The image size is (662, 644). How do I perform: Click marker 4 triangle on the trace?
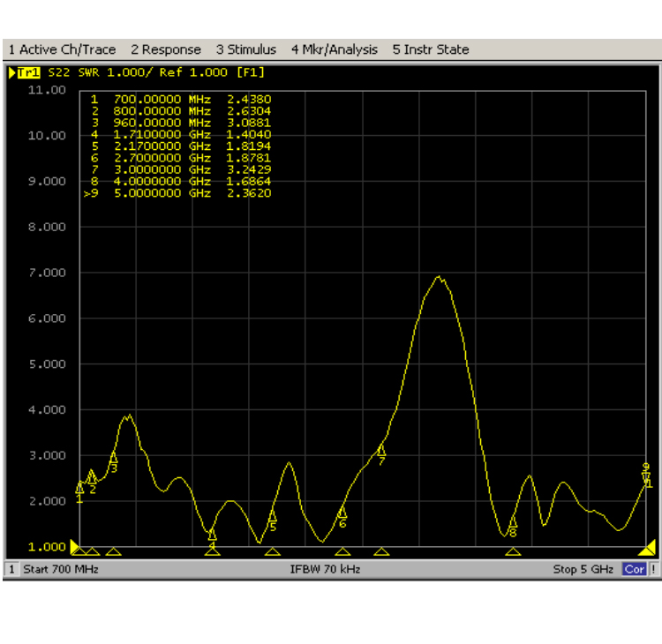point(212,534)
